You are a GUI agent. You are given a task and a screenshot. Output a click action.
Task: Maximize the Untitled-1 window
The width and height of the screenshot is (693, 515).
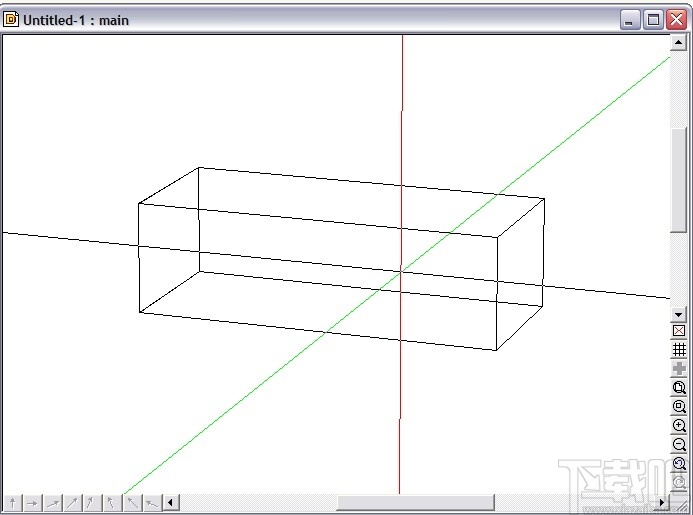[653, 20]
